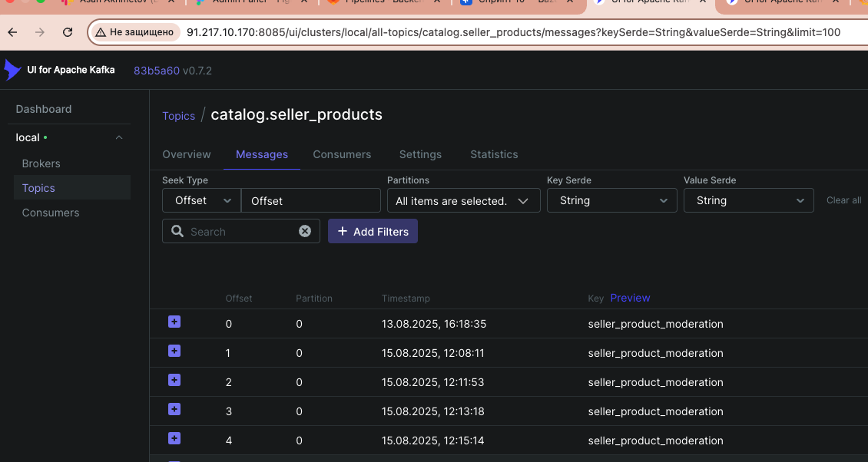Screen dimensions: 868x462
Task: Switch to the Consumers tab
Action: (x=342, y=154)
